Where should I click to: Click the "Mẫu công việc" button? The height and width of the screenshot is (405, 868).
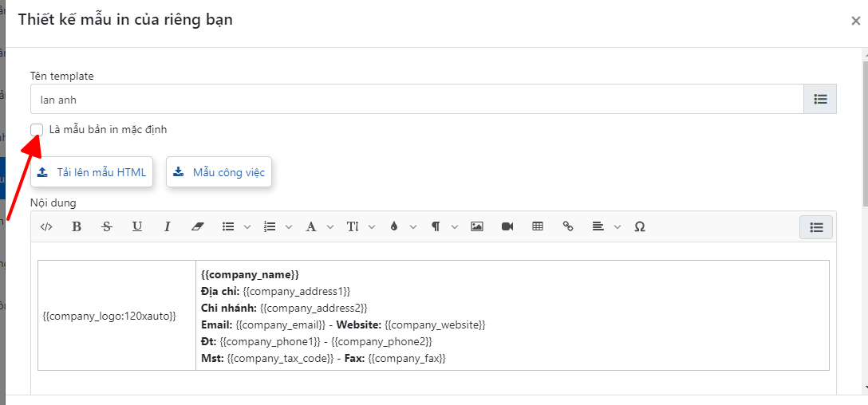tap(219, 172)
